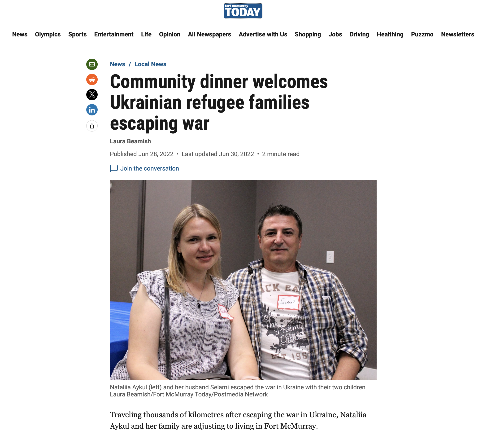Click Join the conversation link
This screenshot has height=448, width=487.
click(149, 168)
